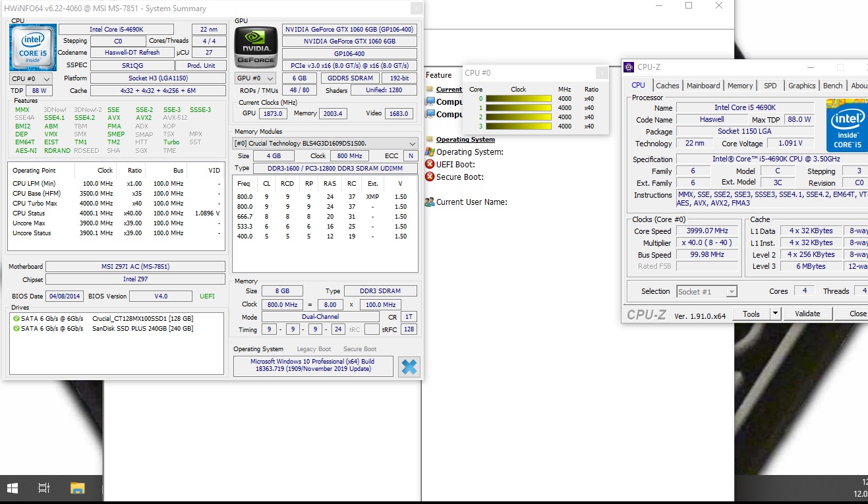Click the Core Voltage 1.091 V value in CPU-Z

coord(790,144)
